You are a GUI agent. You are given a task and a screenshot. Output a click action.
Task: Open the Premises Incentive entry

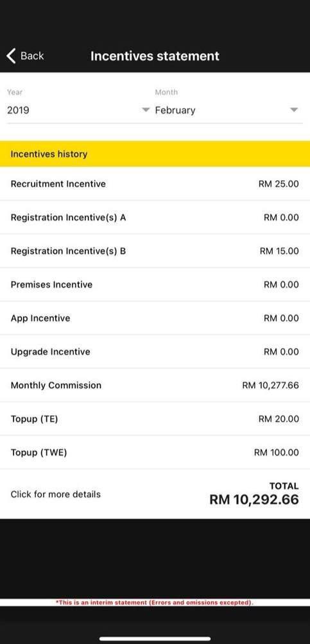(155, 285)
